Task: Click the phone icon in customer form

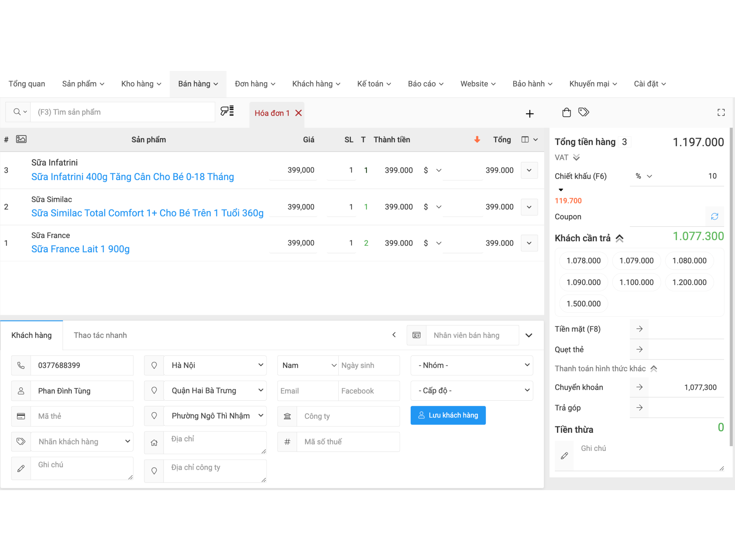Action: [x=21, y=365]
